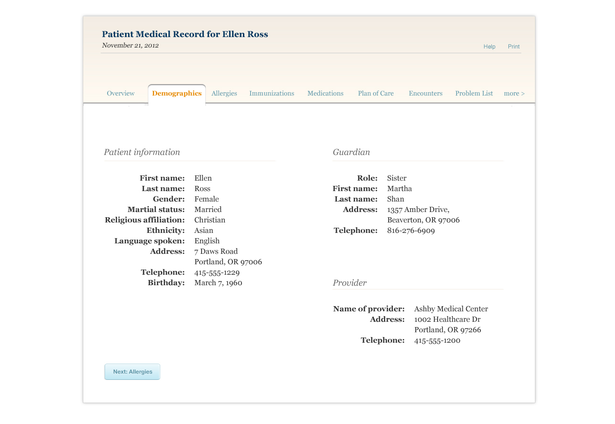Click the Martial status label
This screenshot has height=424, width=615.
point(156,209)
